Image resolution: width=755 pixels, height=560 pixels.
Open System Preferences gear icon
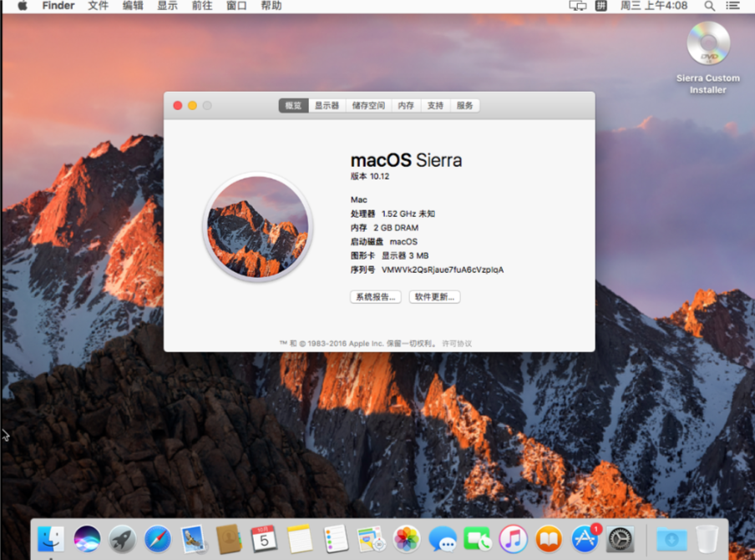pyautogui.click(x=620, y=539)
